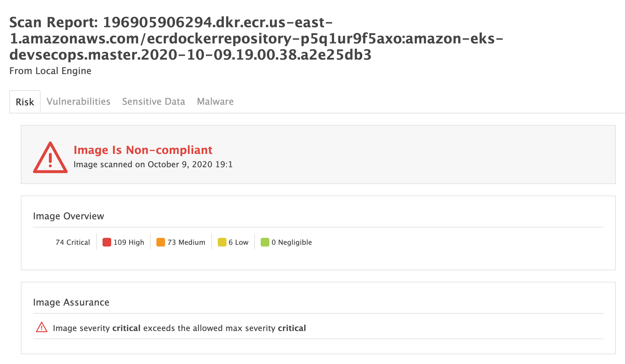Select the red High severity swatch
The height and width of the screenshot is (364, 625).
point(107,242)
